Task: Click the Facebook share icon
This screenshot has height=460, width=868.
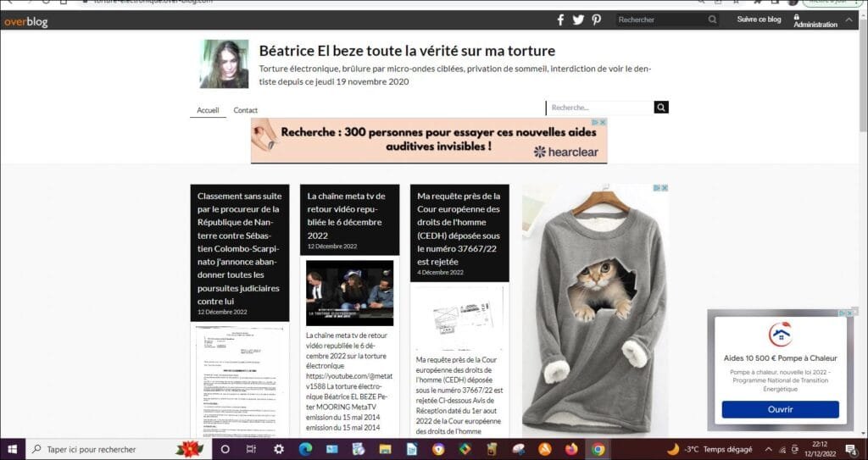Action: [x=560, y=19]
